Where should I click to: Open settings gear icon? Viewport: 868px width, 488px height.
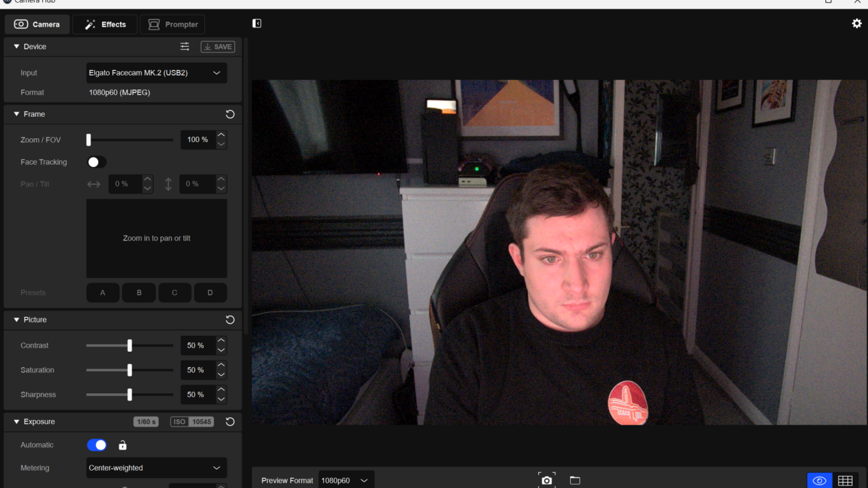857,23
